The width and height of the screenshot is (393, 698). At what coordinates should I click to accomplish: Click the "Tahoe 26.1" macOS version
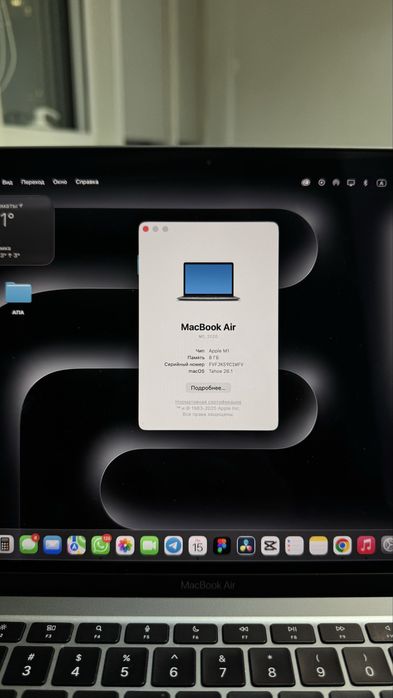click(x=221, y=371)
